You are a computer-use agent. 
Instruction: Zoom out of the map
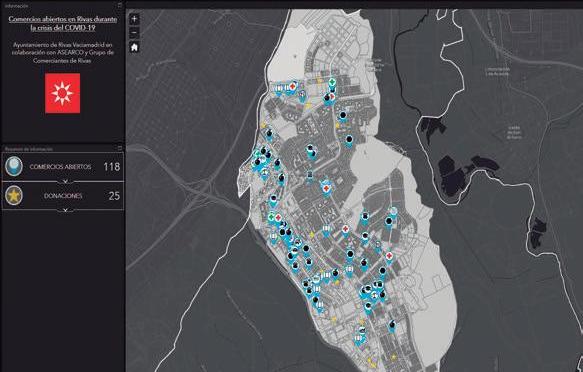pyautogui.click(x=134, y=33)
